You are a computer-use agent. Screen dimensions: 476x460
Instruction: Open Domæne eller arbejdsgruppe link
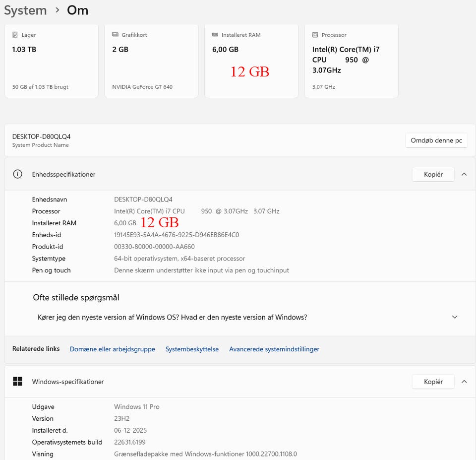(x=113, y=349)
